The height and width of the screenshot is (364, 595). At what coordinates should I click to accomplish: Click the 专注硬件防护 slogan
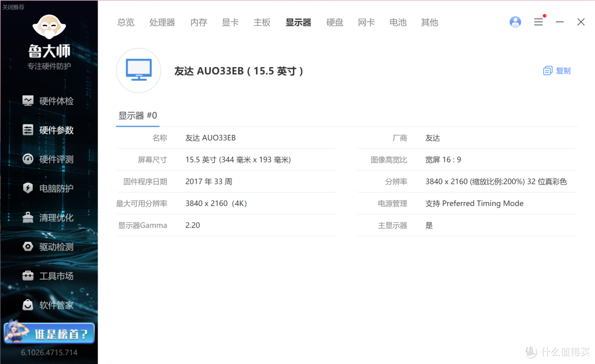point(49,66)
